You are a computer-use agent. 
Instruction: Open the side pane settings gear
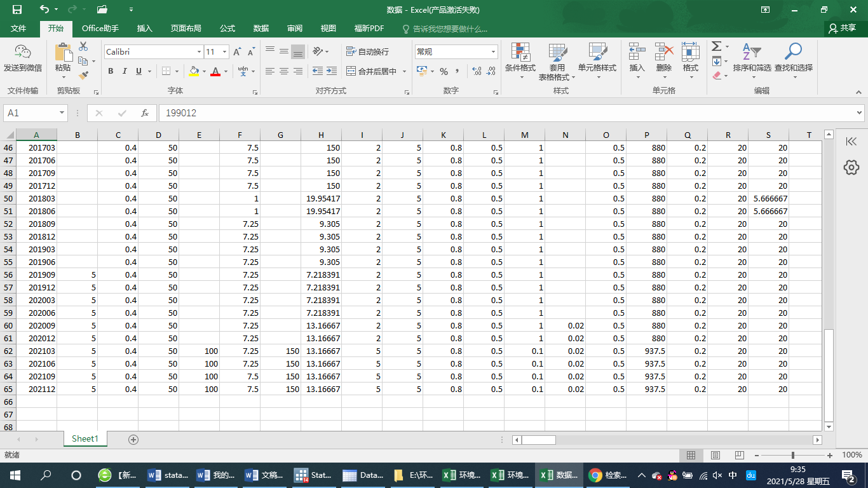pos(851,167)
